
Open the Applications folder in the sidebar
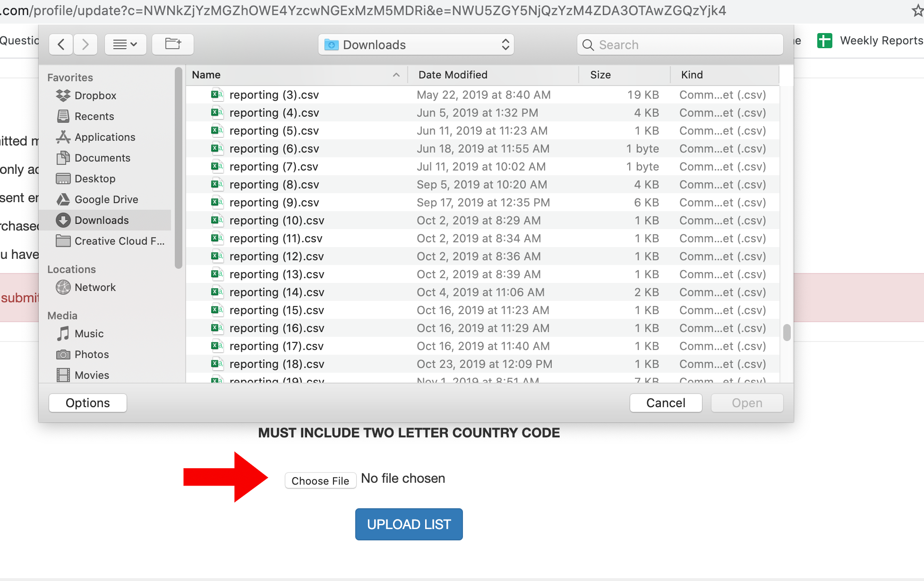coord(104,137)
